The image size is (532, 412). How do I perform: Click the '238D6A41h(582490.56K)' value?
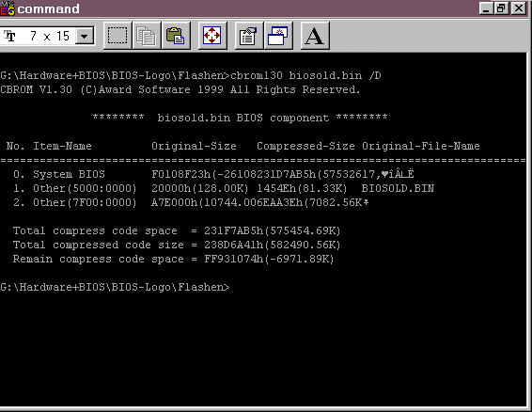tap(272, 245)
